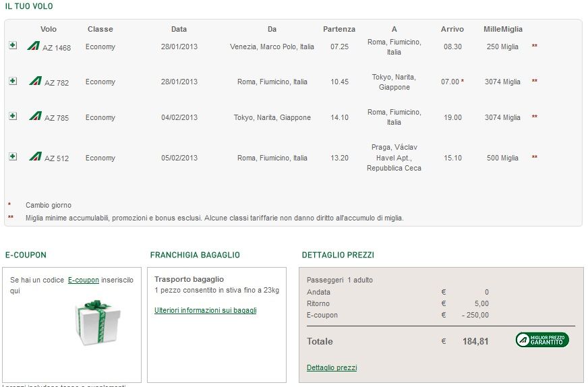Click the Miglior Prezzo Garantito badge
This screenshot has width=588, height=387.
[x=542, y=340]
